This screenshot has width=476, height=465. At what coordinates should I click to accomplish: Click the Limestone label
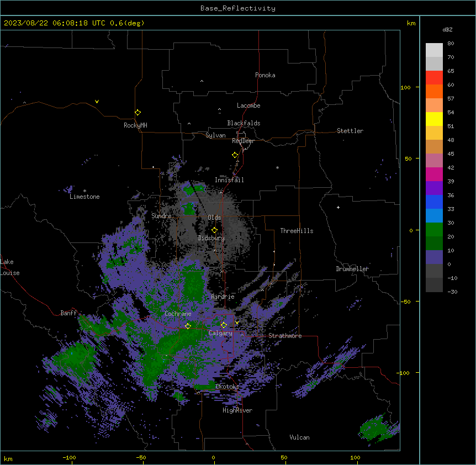[x=84, y=197]
